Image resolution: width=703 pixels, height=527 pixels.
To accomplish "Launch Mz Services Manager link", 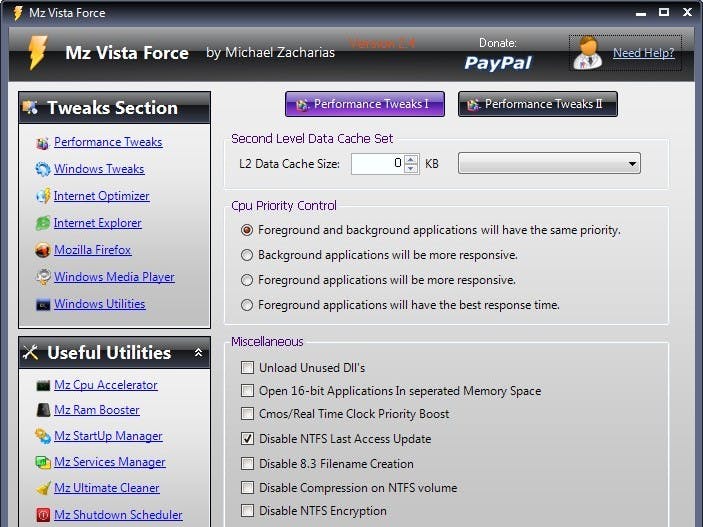I will point(110,462).
